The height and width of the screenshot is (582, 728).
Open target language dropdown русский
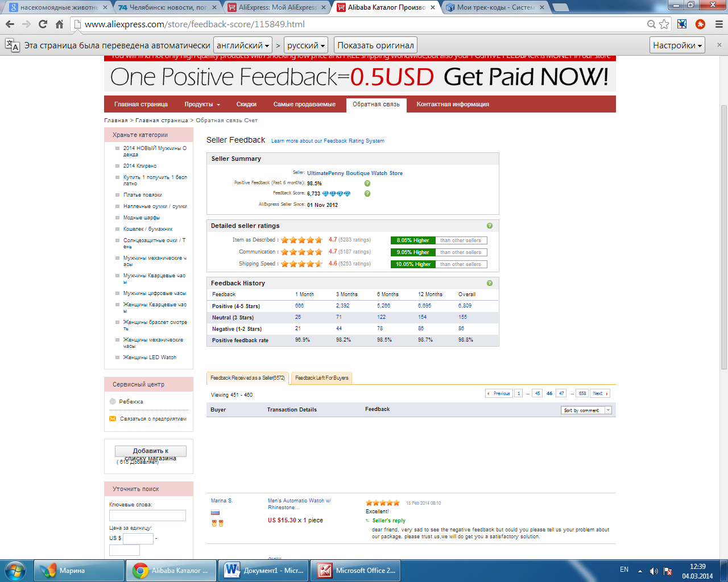306,45
